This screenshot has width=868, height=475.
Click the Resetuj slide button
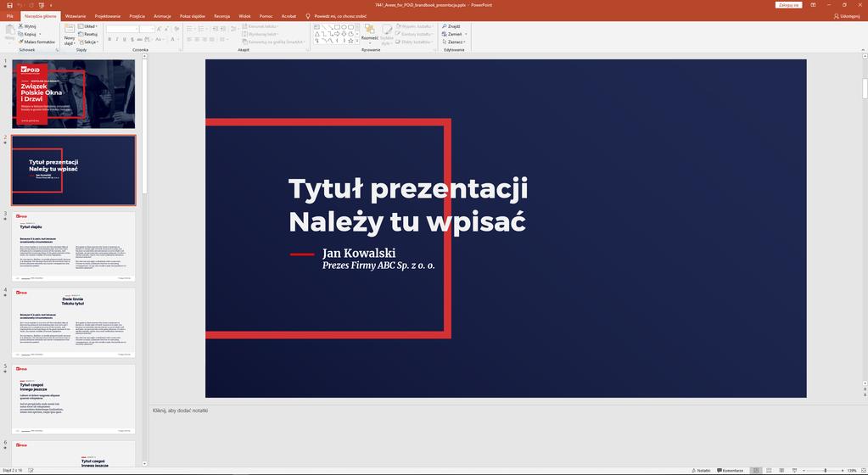pyautogui.click(x=88, y=34)
